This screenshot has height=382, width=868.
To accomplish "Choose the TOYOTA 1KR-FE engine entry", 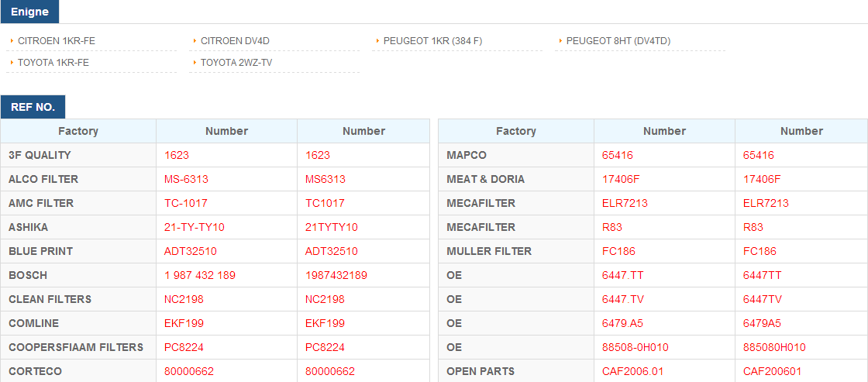I will 53,63.
